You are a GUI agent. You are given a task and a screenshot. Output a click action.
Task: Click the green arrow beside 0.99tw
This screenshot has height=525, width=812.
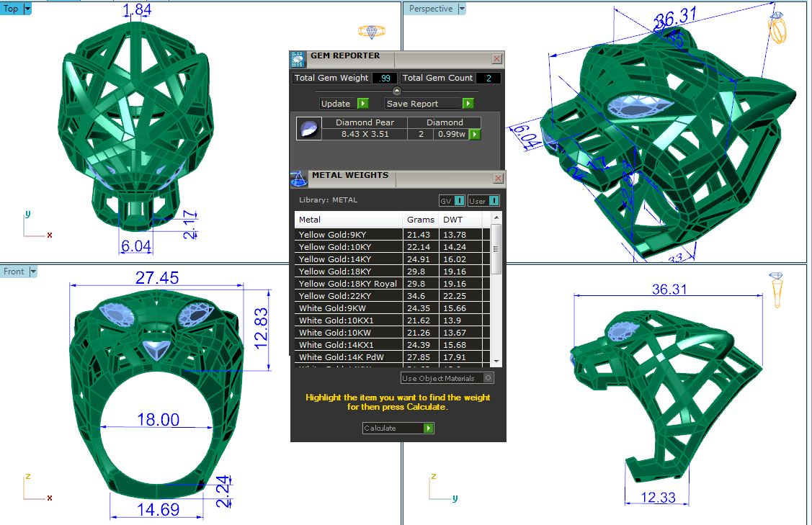tap(475, 134)
